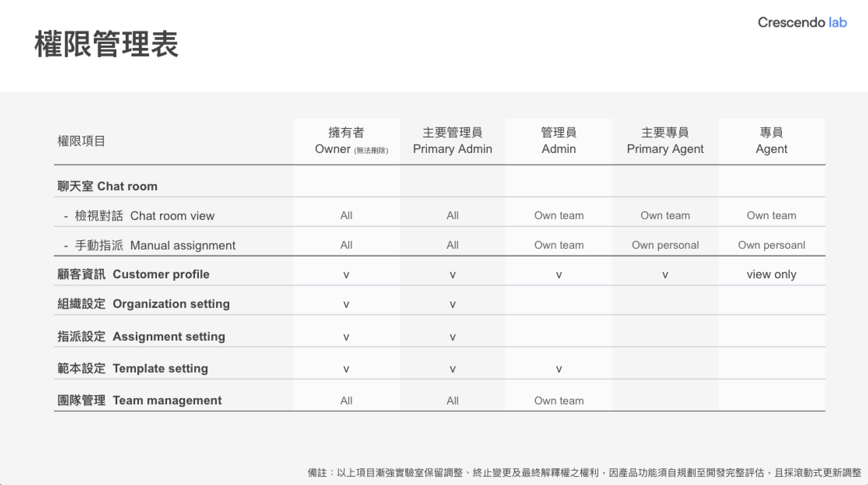Click the 權限管理表 page title

[106, 44]
